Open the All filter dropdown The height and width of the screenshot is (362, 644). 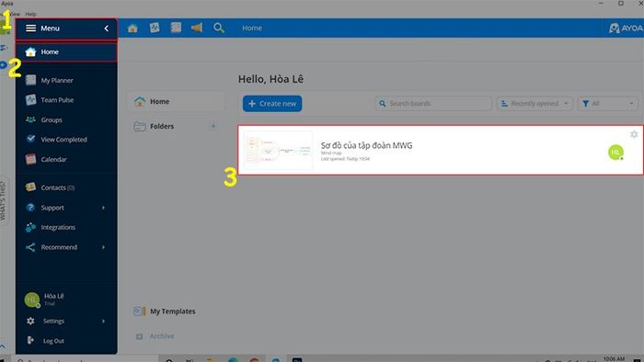pyautogui.click(x=608, y=104)
